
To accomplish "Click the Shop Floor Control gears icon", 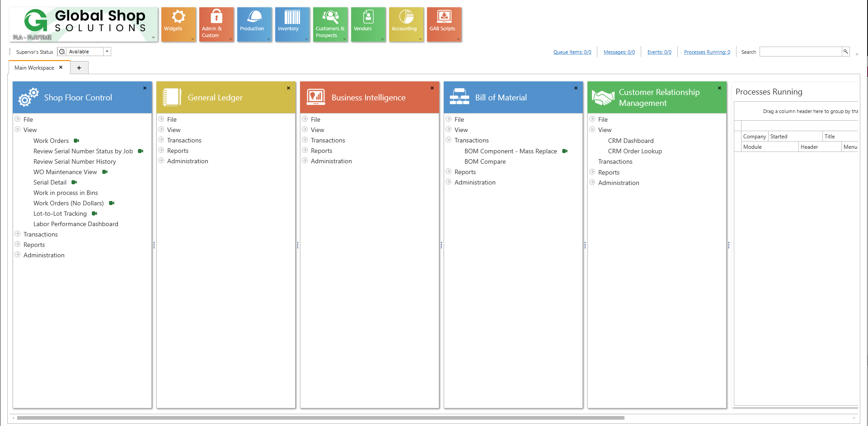I will [x=28, y=97].
